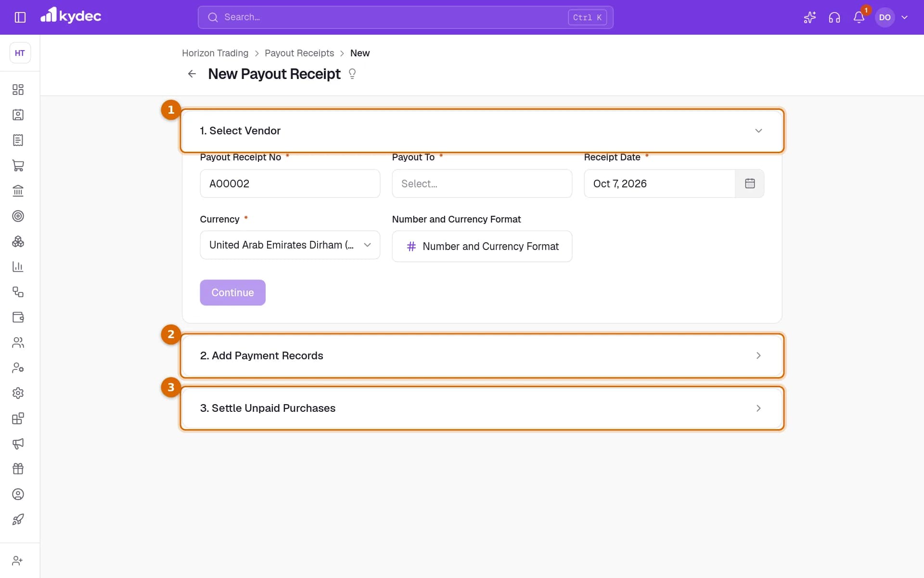Click the add user icon at sidebar bottom
The width and height of the screenshot is (924, 578).
point(18,561)
